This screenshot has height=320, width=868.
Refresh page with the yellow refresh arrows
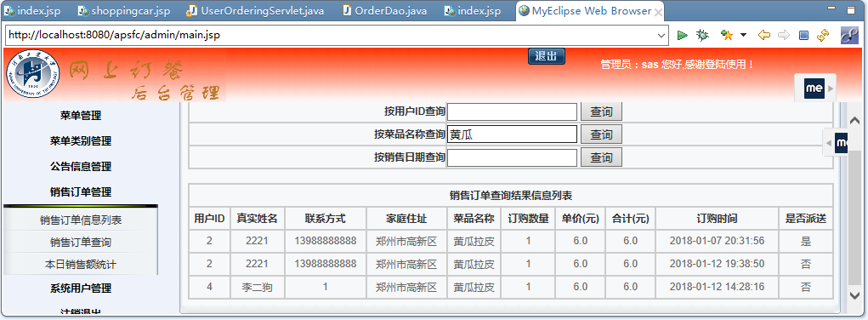click(823, 35)
